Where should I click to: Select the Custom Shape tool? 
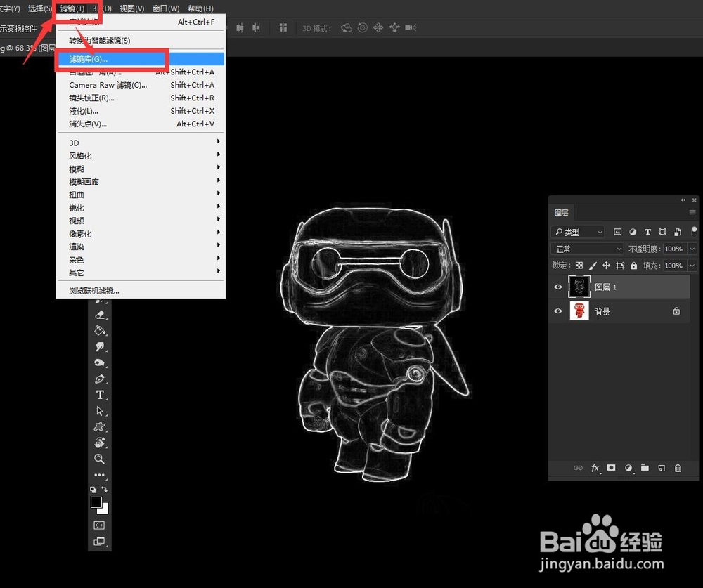100,426
